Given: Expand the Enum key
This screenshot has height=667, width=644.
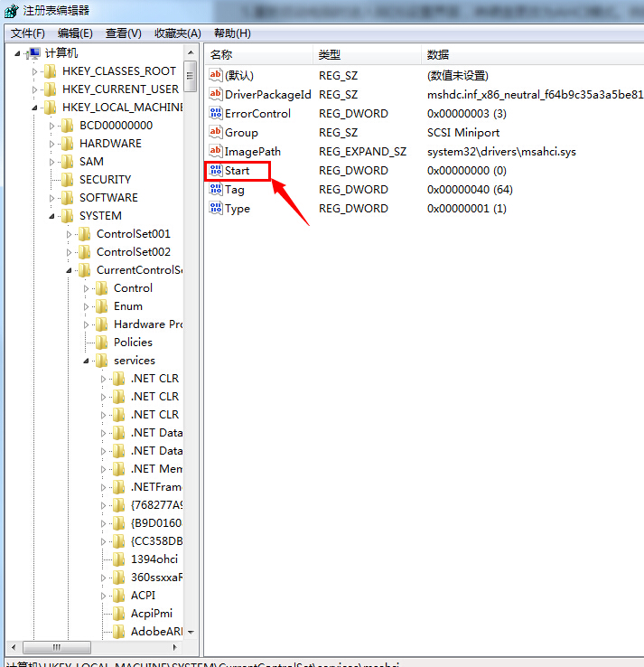Looking at the screenshot, I should pos(86,306).
